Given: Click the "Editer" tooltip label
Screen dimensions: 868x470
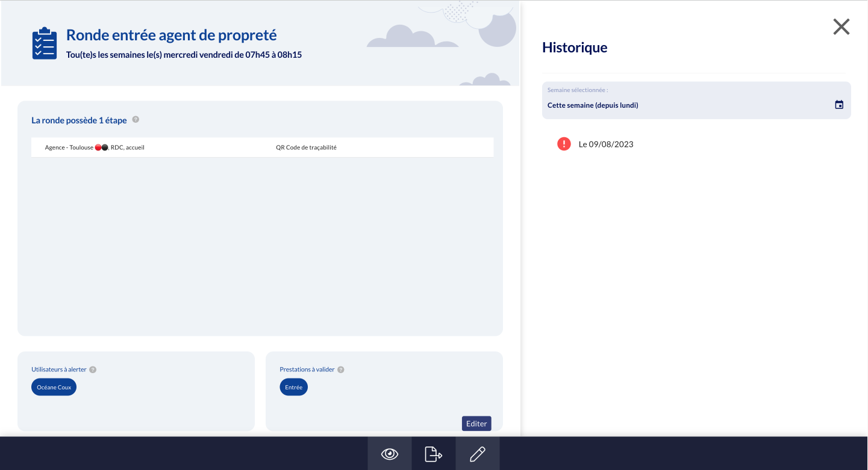Looking at the screenshot, I should tap(476, 424).
